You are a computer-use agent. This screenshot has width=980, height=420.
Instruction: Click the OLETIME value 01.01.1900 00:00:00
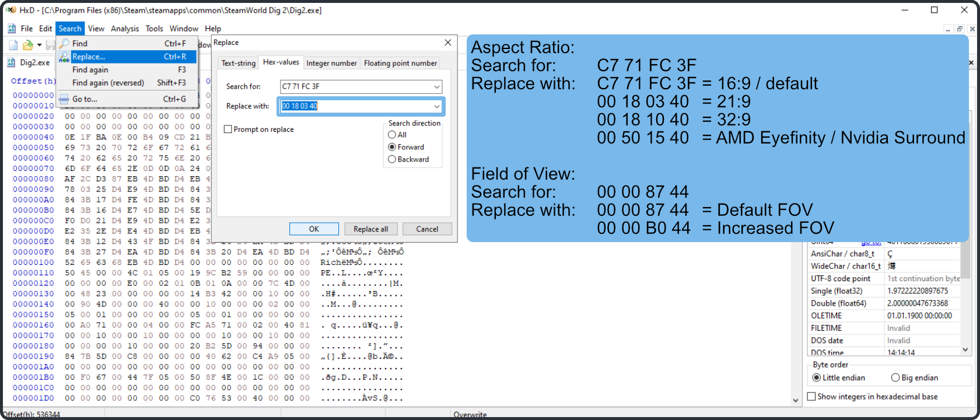point(919,316)
